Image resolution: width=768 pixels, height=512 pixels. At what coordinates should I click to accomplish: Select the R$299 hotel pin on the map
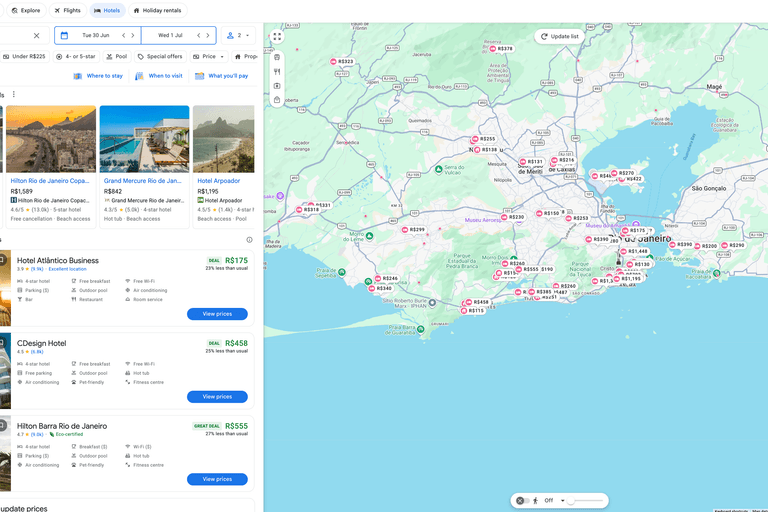(414, 230)
